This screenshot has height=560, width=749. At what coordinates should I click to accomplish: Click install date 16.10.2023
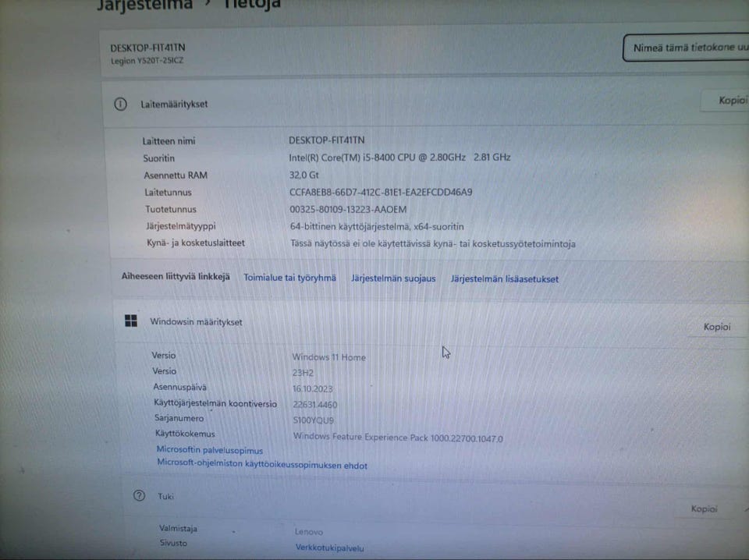coord(312,388)
